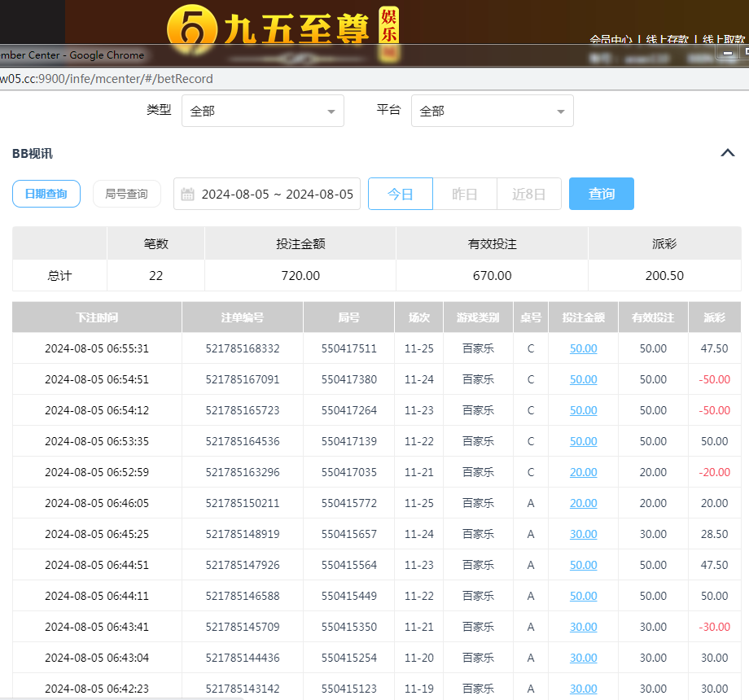Select the 日期查询 query mode
Viewport: 749px width, 700px height.
tap(46, 194)
